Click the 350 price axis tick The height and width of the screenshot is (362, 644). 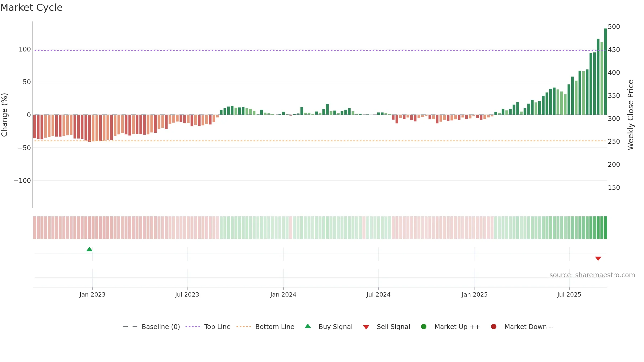pyautogui.click(x=614, y=96)
